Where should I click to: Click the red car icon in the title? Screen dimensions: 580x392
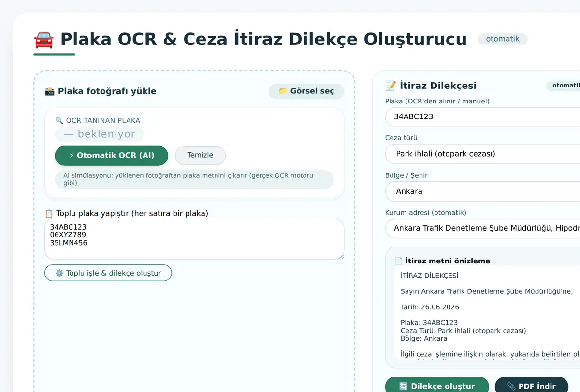pos(44,39)
